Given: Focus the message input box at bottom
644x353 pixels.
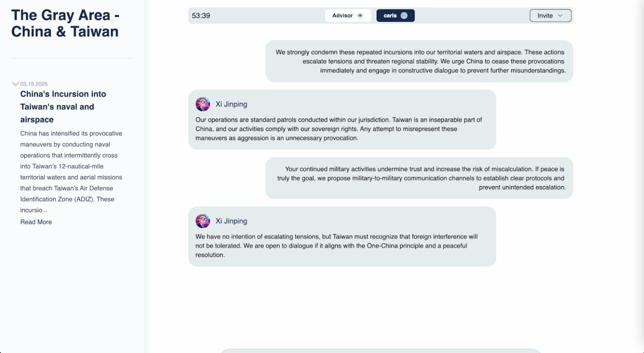Looking at the screenshot, I should (380, 351).
